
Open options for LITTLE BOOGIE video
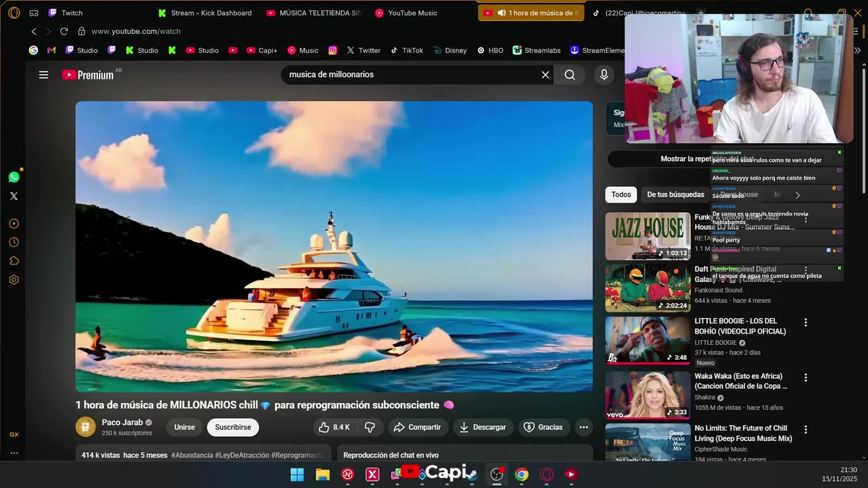click(x=806, y=323)
